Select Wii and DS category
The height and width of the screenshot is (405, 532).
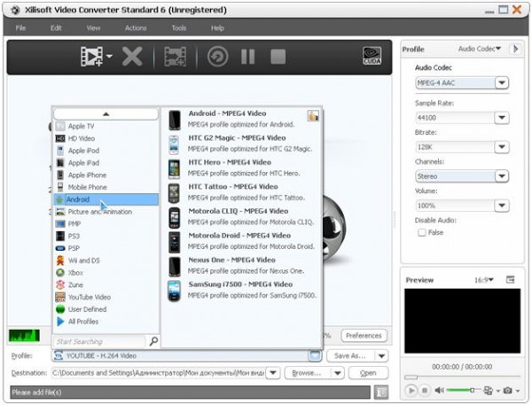click(106, 261)
